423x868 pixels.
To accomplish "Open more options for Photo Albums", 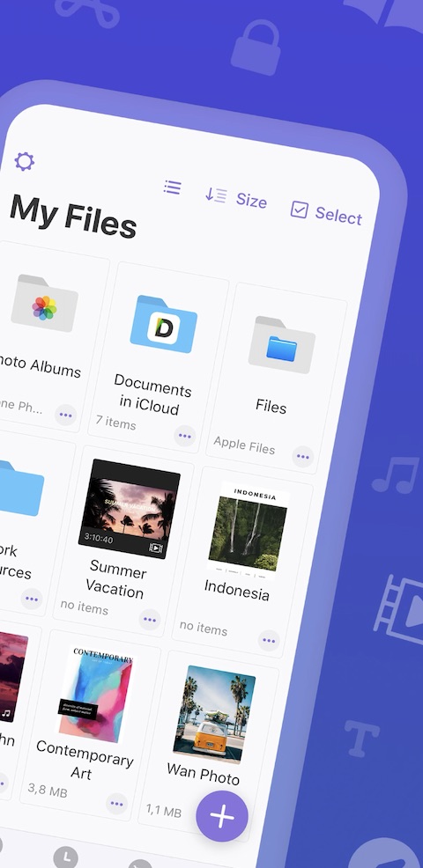I will (66, 416).
